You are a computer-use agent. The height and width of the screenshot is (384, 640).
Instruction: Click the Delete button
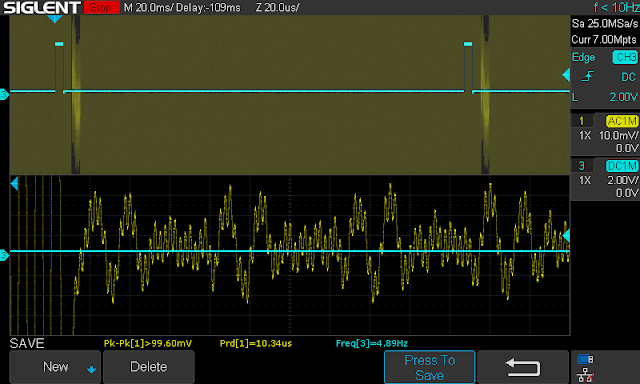click(149, 367)
